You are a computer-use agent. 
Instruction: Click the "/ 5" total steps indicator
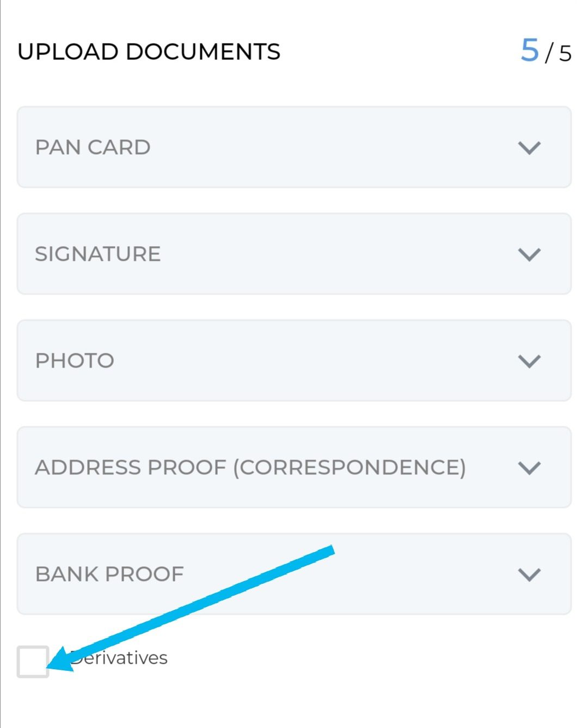559,53
